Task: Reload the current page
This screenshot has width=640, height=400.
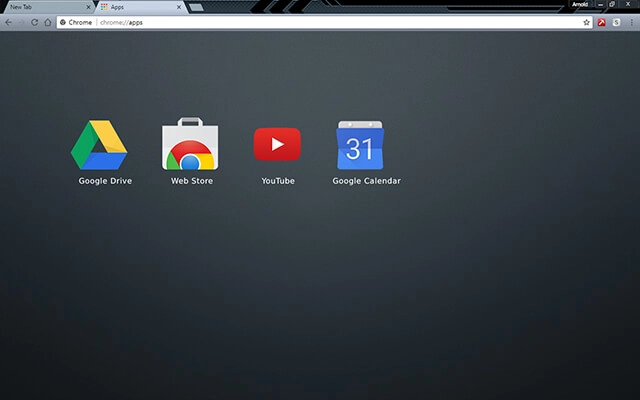Action: pyautogui.click(x=34, y=22)
